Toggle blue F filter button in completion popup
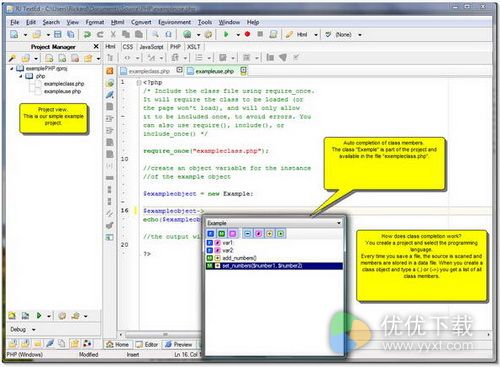 click(x=210, y=234)
